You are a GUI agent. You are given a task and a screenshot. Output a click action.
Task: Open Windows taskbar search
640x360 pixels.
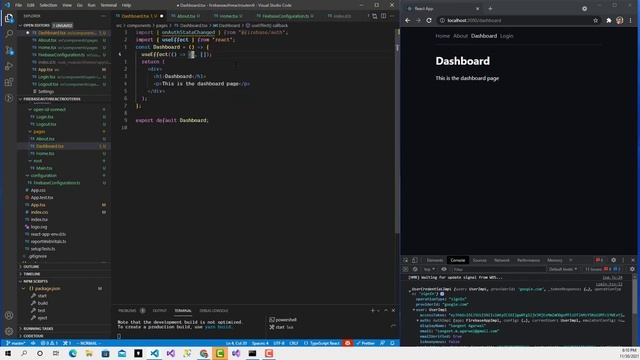click(x=24, y=353)
